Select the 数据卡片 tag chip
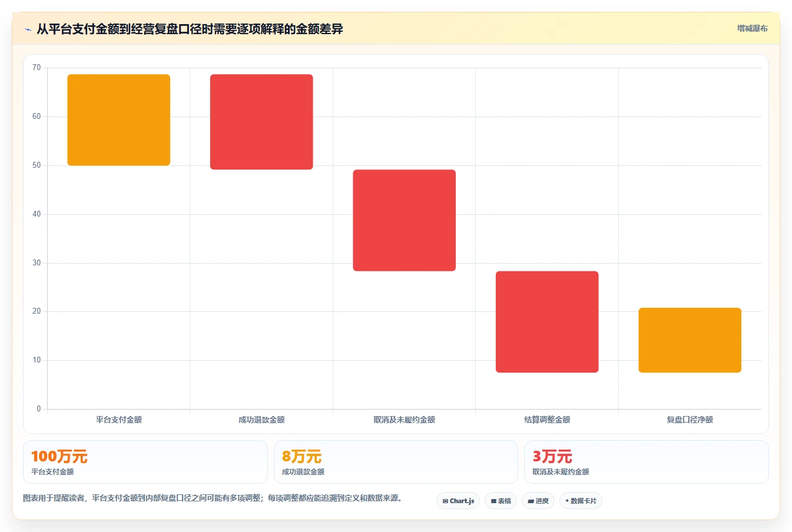792x532 pixels. point(581,501)
